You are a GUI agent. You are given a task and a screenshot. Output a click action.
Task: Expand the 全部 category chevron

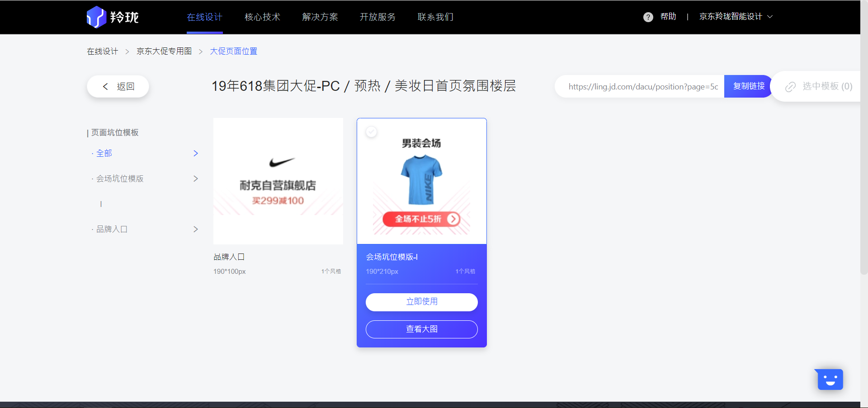click(x=196, y=153)
